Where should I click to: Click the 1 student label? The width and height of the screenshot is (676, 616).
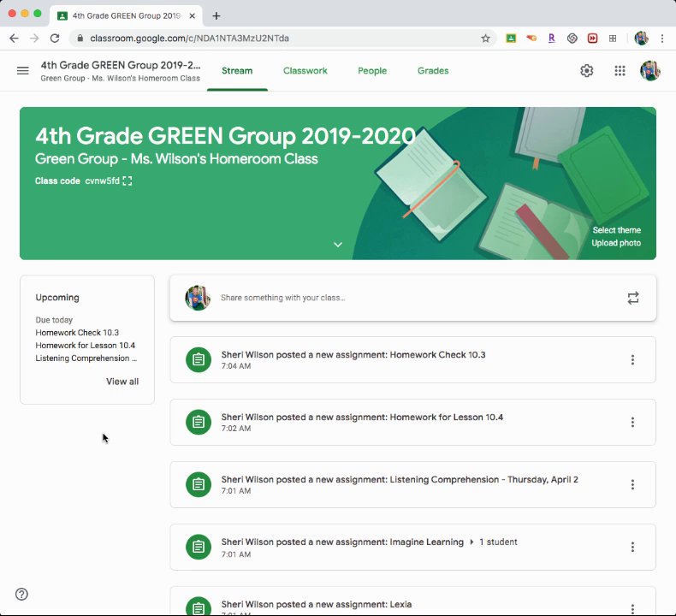coord(498,542)
